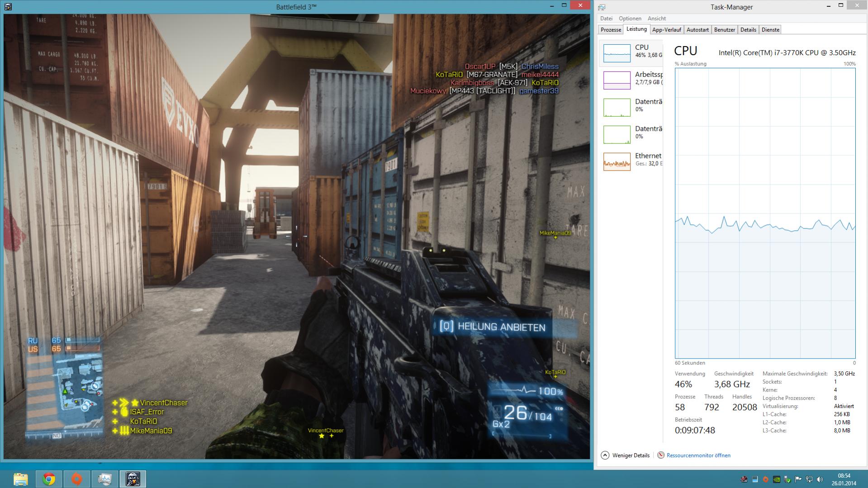Click the 26/104 ammo counter
The image size is (868, 488).
pyautogui.click(x=528, y=413)
